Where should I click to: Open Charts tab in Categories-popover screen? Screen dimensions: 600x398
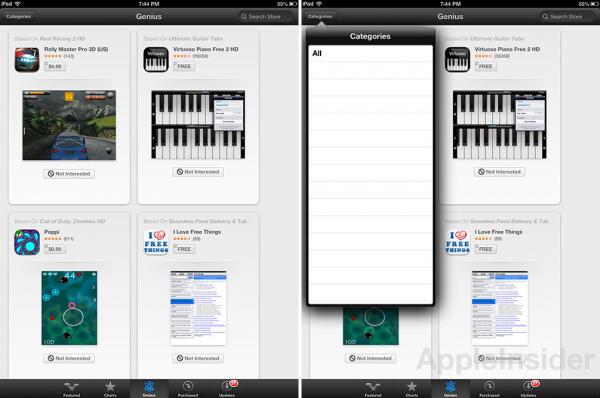click(x=412, y=389)
